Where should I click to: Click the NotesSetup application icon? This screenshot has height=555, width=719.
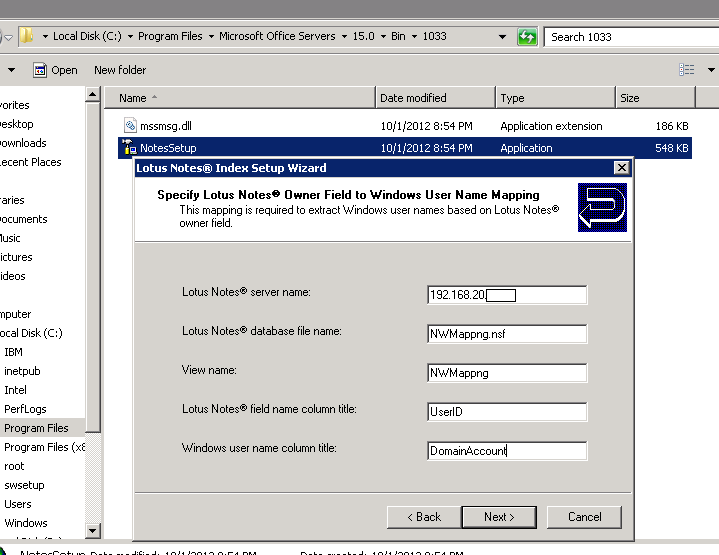pyautogui.click(x=129, y=148)
